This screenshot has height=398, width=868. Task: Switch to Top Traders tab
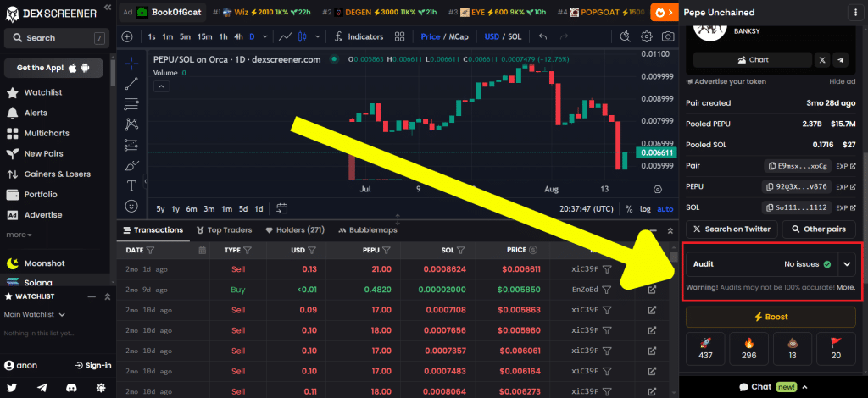click(x=224, y=230)
